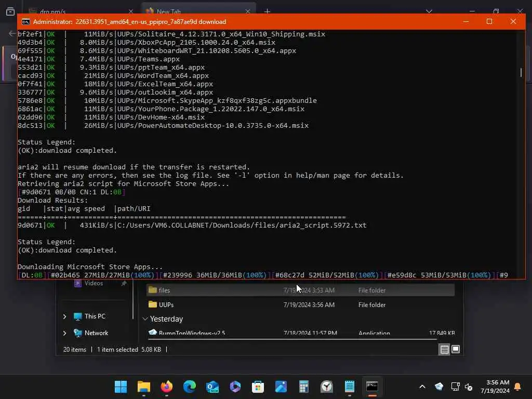Open the clock app taskbar icon
This screenshot has height=399, width=532.
click(327, 387)
